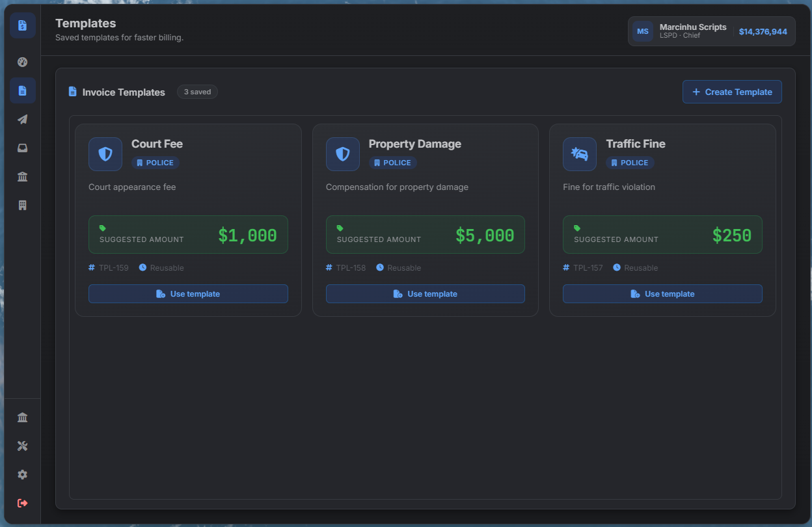Click green tag icon in Court Fee amount

pos(103,228)
